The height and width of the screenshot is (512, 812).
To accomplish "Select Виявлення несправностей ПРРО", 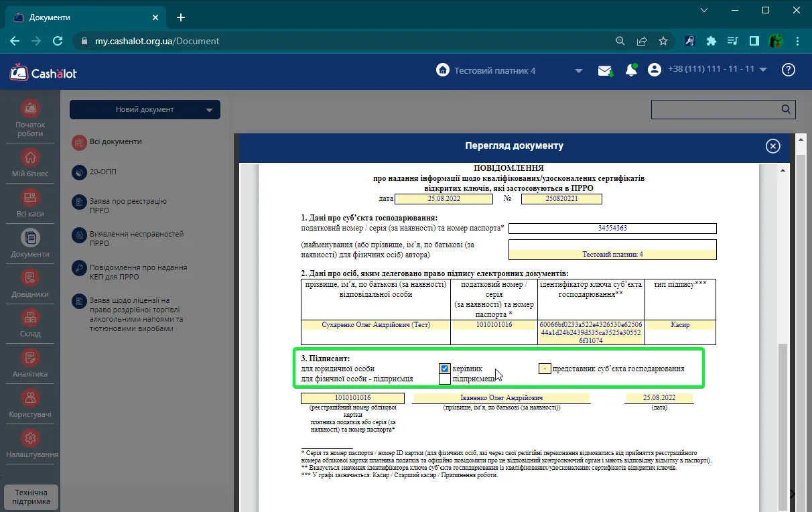I will pos(128,239).
